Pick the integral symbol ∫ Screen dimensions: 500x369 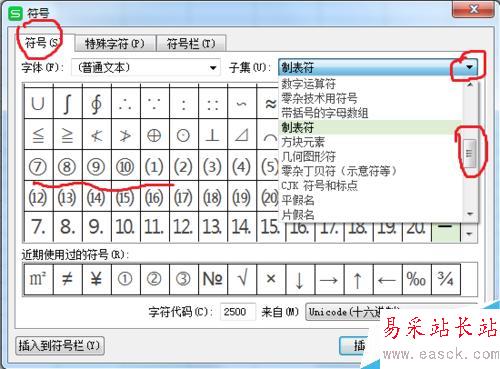(68, 104)
